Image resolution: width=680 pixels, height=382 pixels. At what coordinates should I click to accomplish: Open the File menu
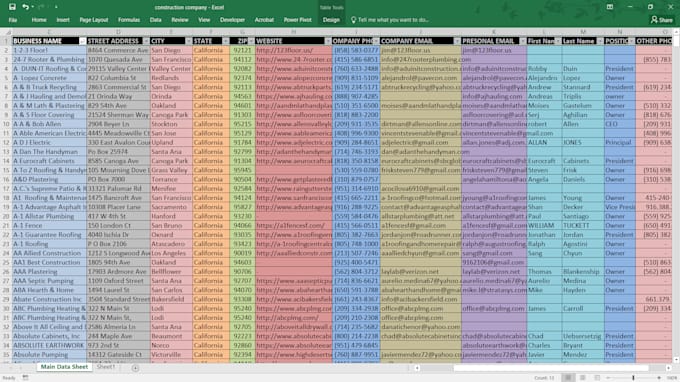[x=13, y=20]
